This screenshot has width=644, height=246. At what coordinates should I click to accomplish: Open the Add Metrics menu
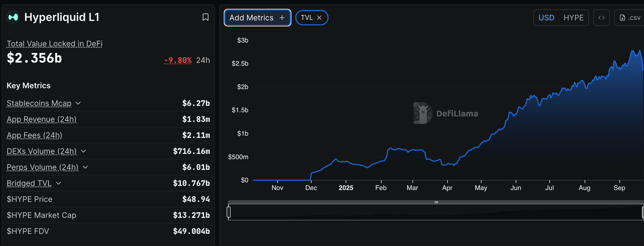point(252,18)
